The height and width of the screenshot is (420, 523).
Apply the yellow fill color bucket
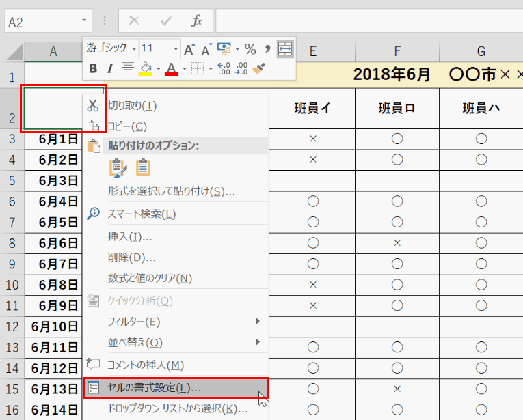(146, 68)
